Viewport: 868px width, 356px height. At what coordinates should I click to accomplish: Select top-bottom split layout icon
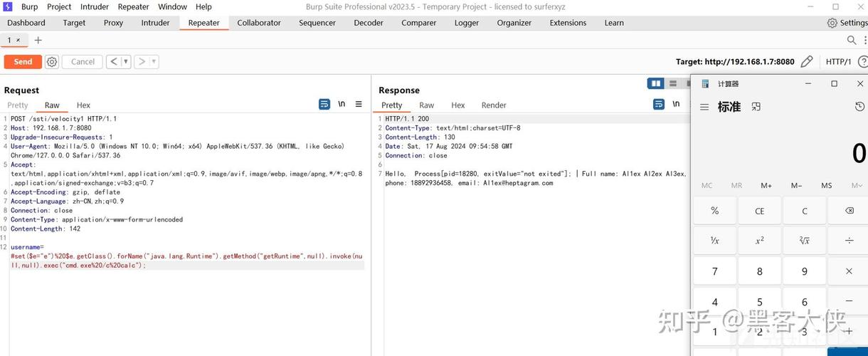[x=672, y=83]
